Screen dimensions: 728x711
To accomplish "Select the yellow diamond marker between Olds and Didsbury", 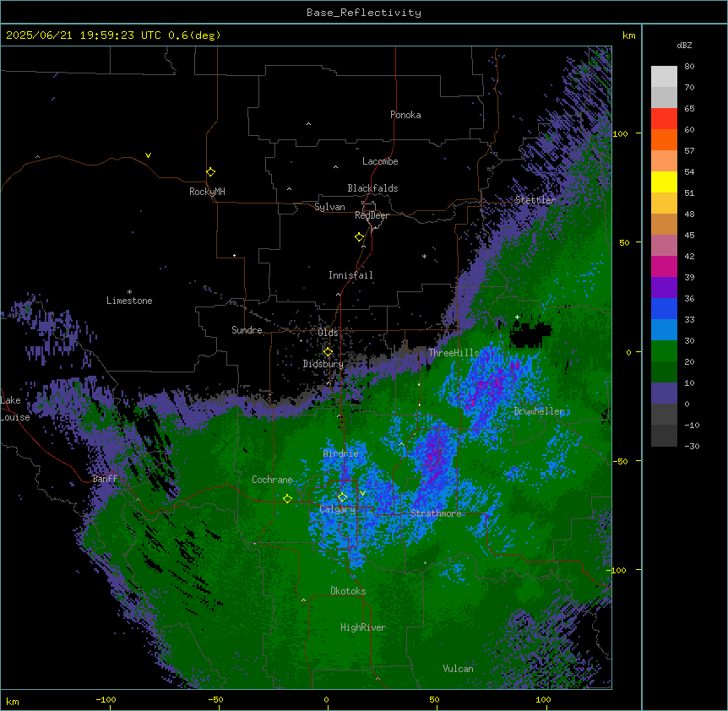I will point(328,352).
